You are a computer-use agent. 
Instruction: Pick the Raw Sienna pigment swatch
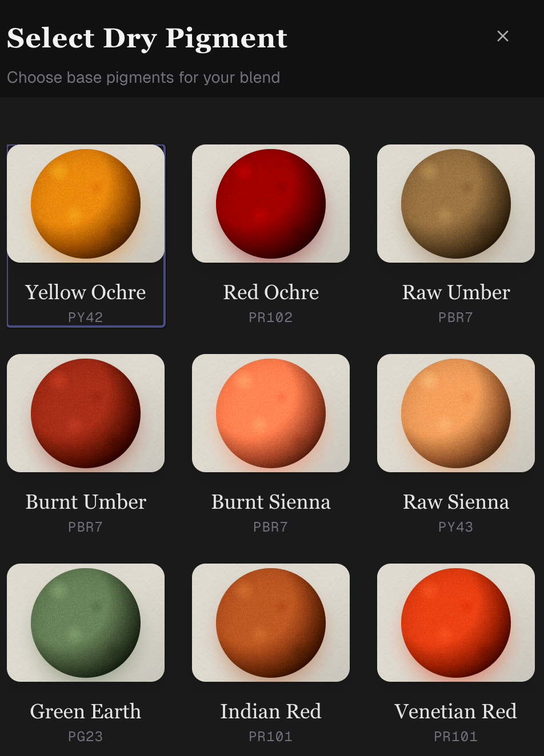pyautogui.click(x=456, y=413)
